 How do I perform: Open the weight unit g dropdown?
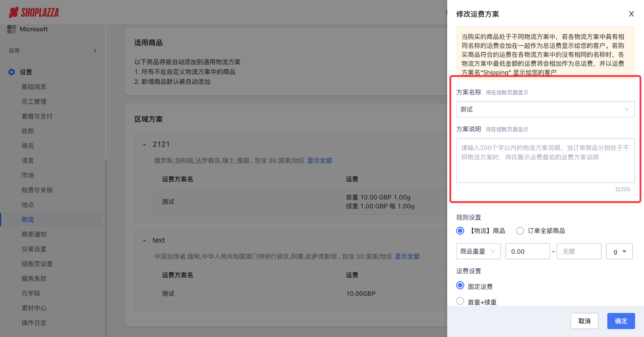619,251
